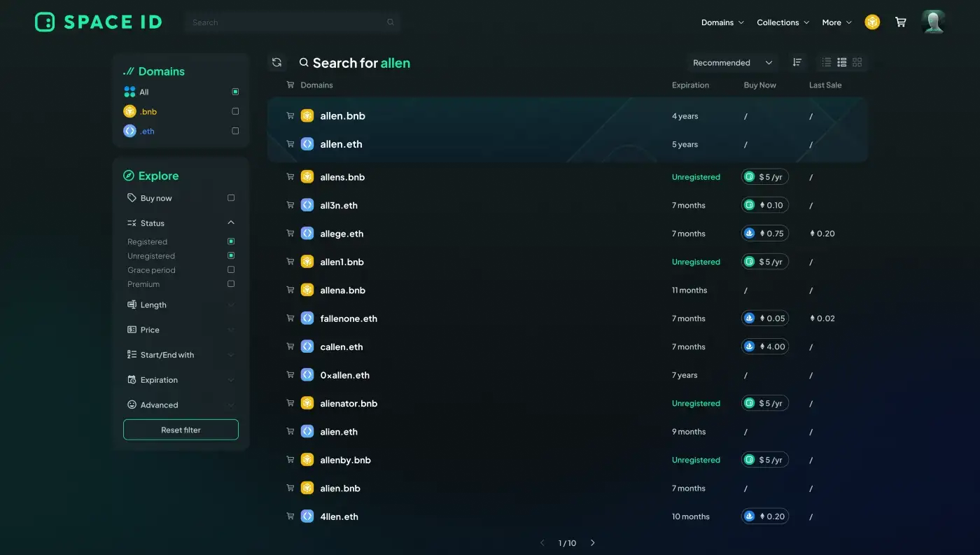This screenshot has height=555, width=980.
Task: Open the Recommended sort dropdown
Action: pyautogui.click(x=733, y=62)
